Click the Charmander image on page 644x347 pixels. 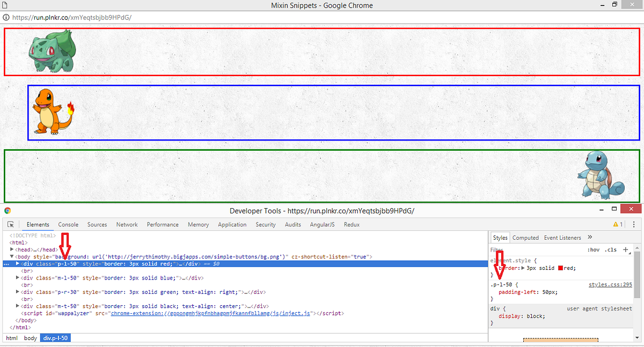[53, 111]
